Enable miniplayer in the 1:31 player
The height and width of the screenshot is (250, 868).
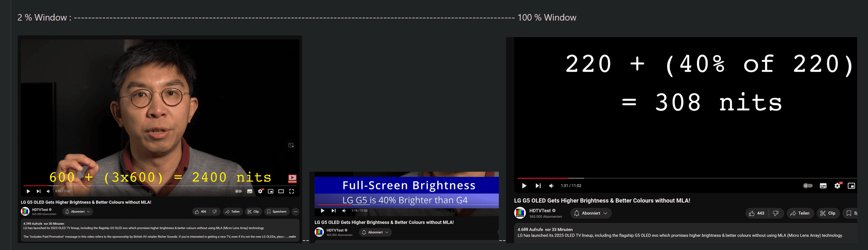click(x=851, y=186)
